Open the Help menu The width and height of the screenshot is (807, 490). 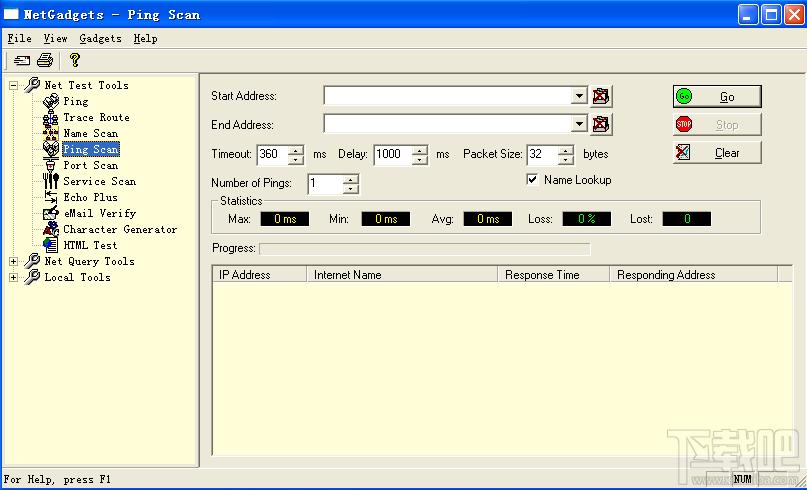pyautogui.click(x=145, y=39)
